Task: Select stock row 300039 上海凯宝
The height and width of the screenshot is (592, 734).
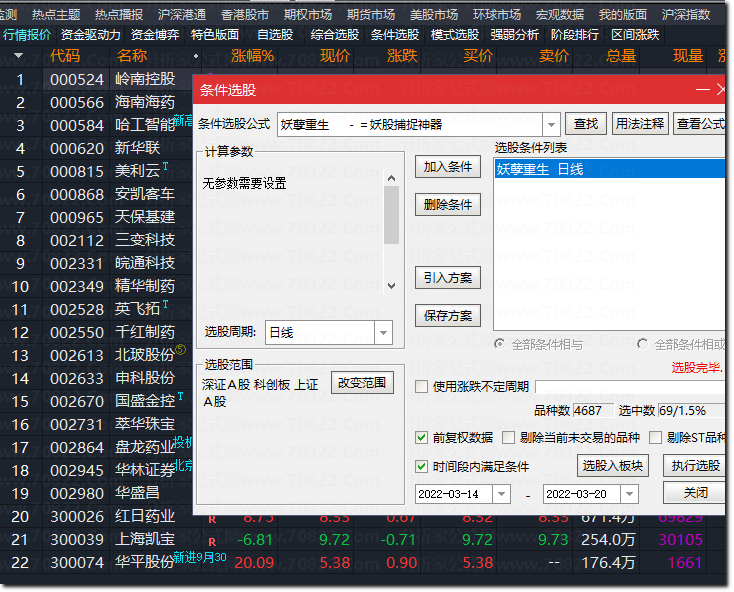Action: (x=363, y=540)
